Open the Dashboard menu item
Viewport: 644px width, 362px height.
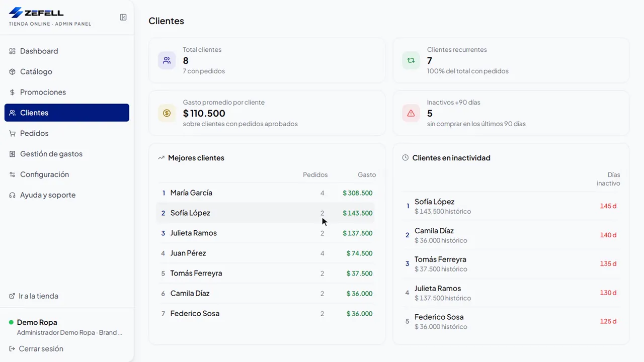click(x=67, y=51)
